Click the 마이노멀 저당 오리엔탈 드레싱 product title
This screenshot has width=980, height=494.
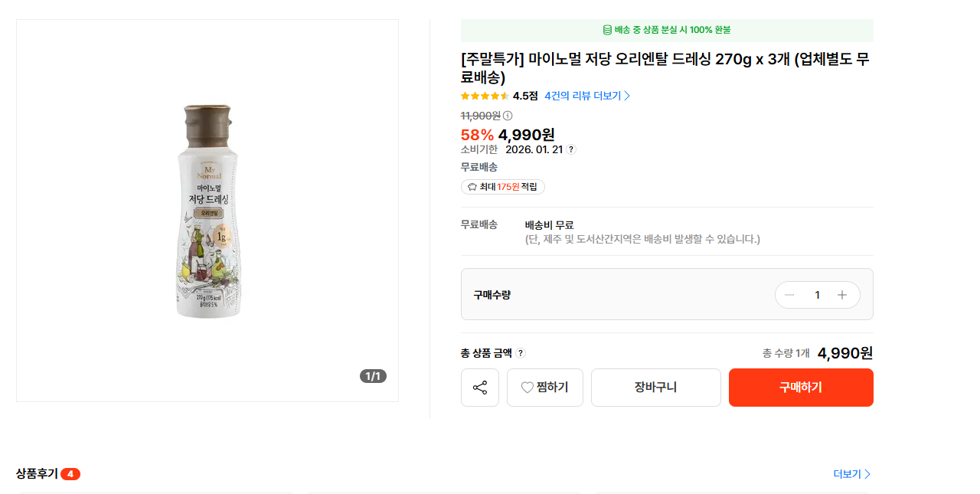tap(665, 68)
